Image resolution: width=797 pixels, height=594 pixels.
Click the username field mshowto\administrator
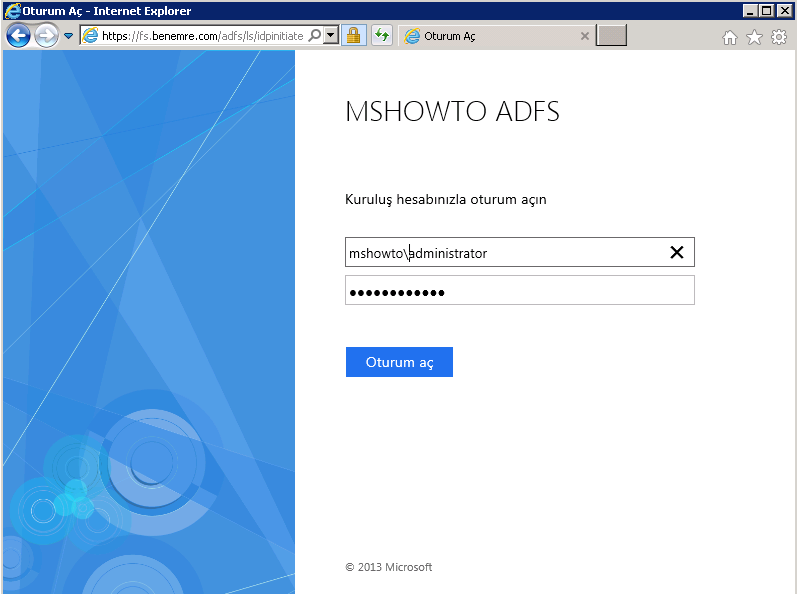[x=519, y=252]
